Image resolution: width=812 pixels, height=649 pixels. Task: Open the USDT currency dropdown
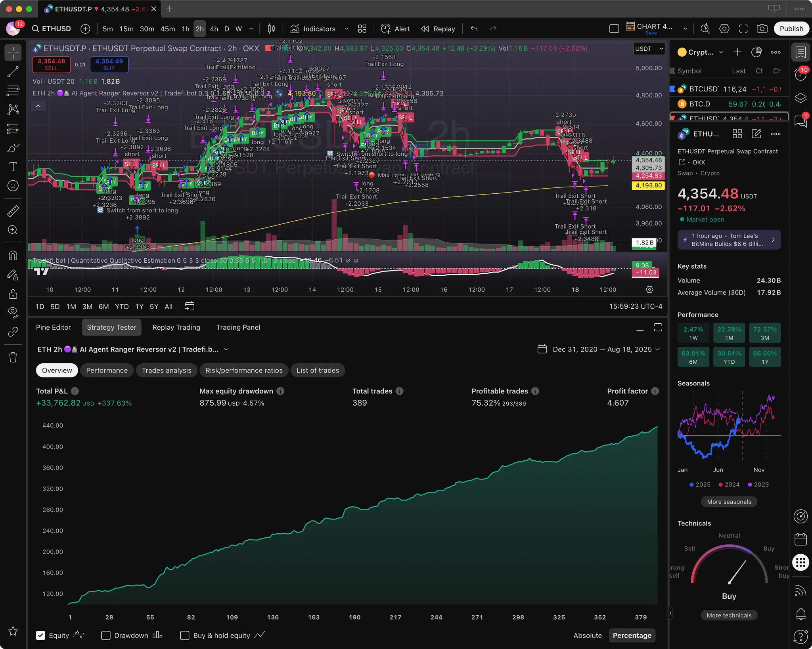649,49
